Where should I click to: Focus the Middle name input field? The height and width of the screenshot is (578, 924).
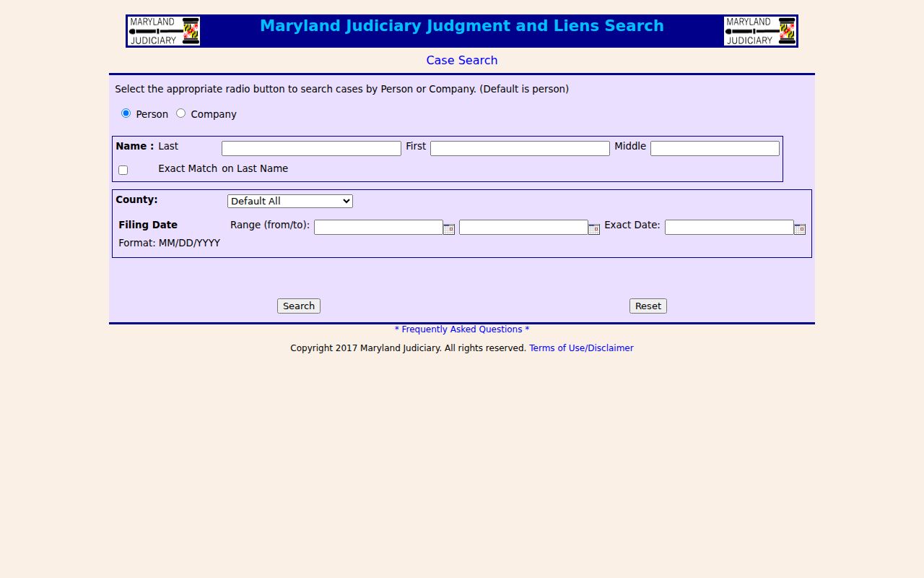[715, 148]
